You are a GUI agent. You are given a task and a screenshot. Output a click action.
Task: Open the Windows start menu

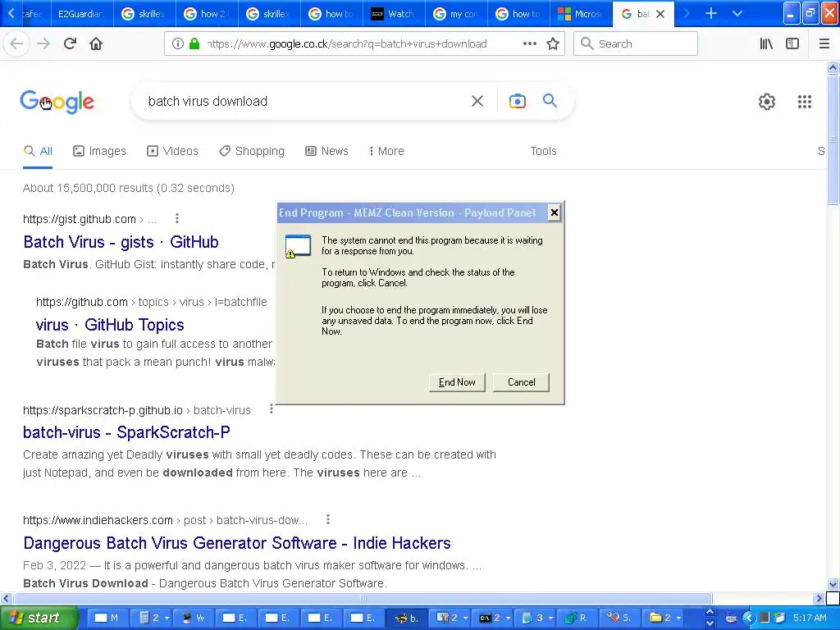coord(39,619)
